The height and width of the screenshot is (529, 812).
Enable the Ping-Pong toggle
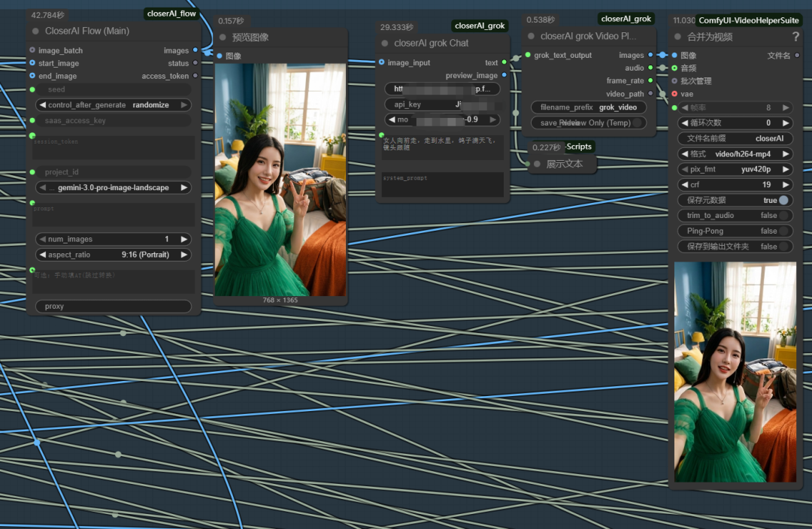[x=784, y=231]
